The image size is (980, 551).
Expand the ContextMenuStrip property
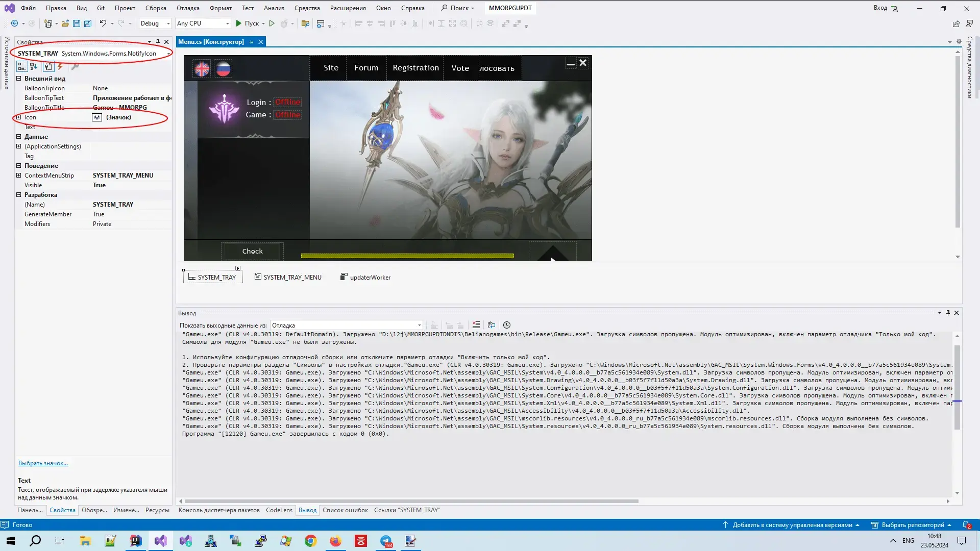point(19,176)
